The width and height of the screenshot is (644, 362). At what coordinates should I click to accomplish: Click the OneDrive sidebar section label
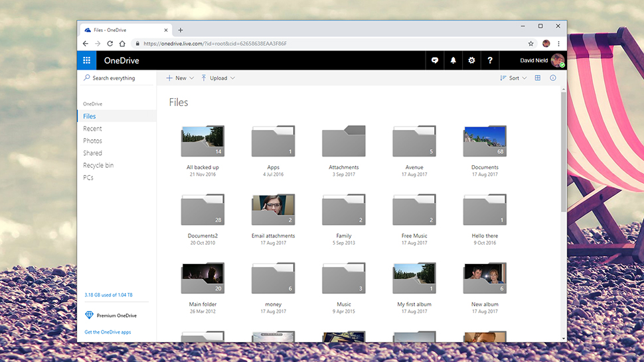[x=92, y=104]
